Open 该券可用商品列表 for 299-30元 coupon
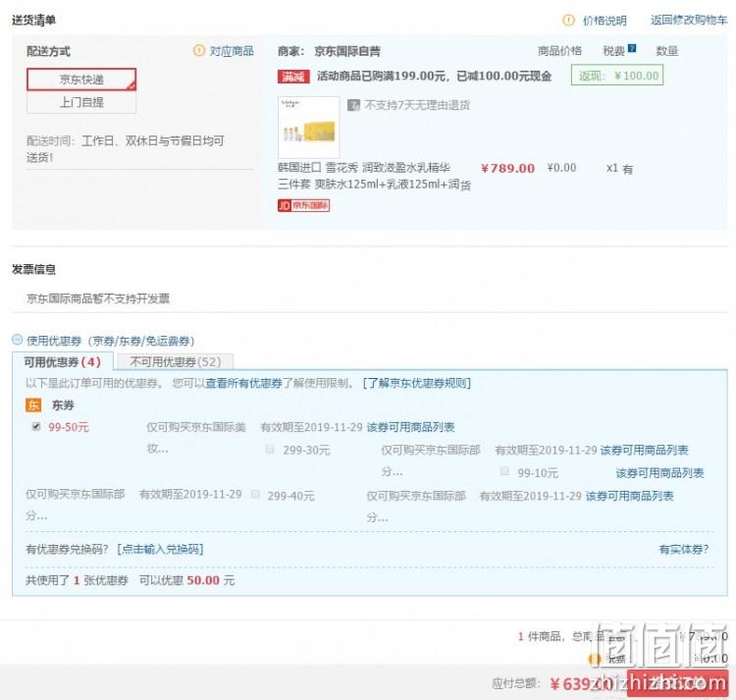 tap(644, 451)
